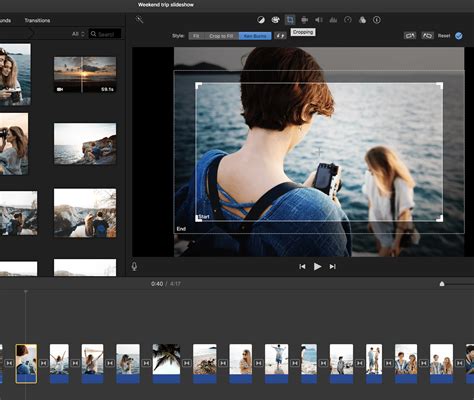
Task: Click the magnifier icon in the search box
Action: pyautogui.click(x=94, y=34)
